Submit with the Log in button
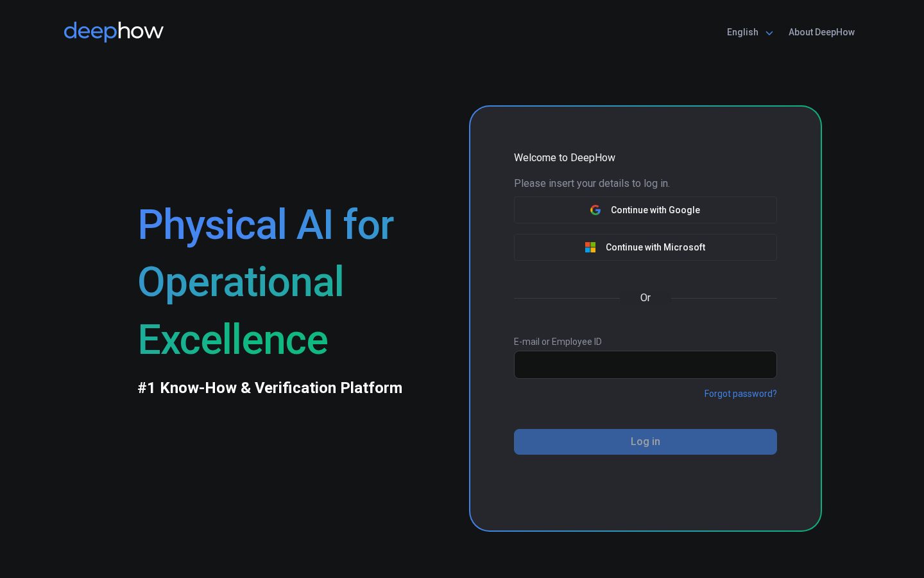 646,442
